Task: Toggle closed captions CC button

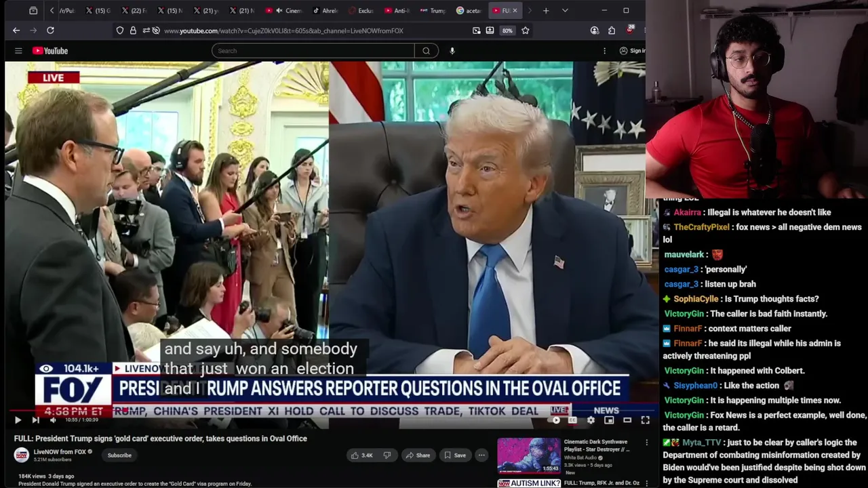Action: click(573, 420)
